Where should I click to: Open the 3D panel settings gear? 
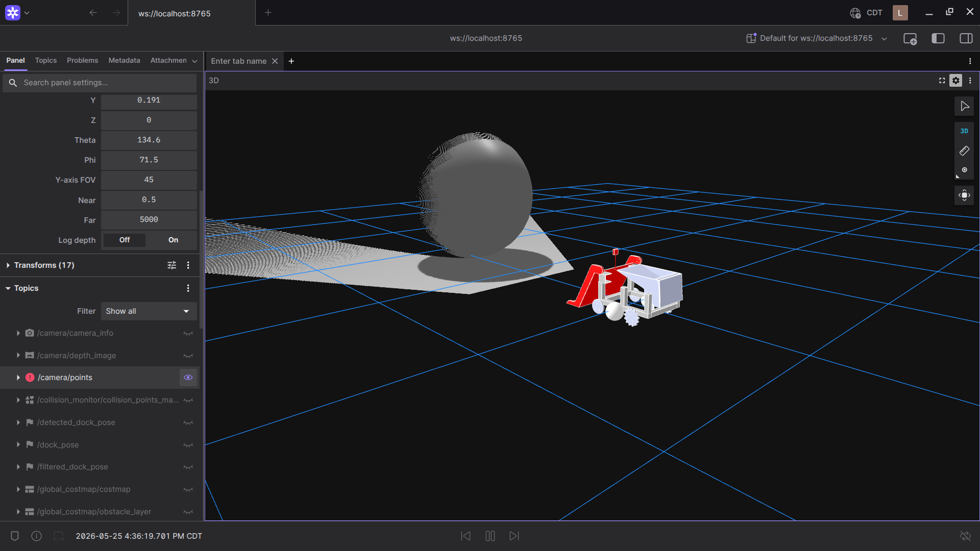tap(956, 81)
